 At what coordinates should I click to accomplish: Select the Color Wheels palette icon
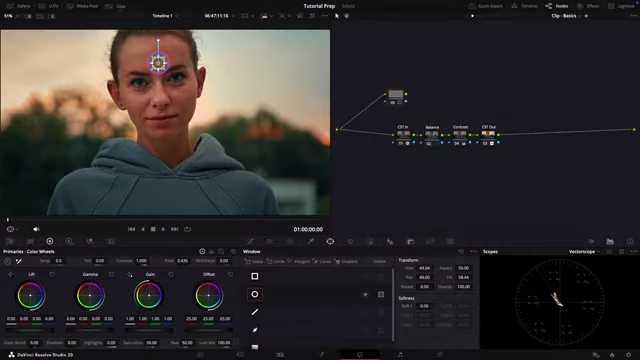(x=50, y=242)
